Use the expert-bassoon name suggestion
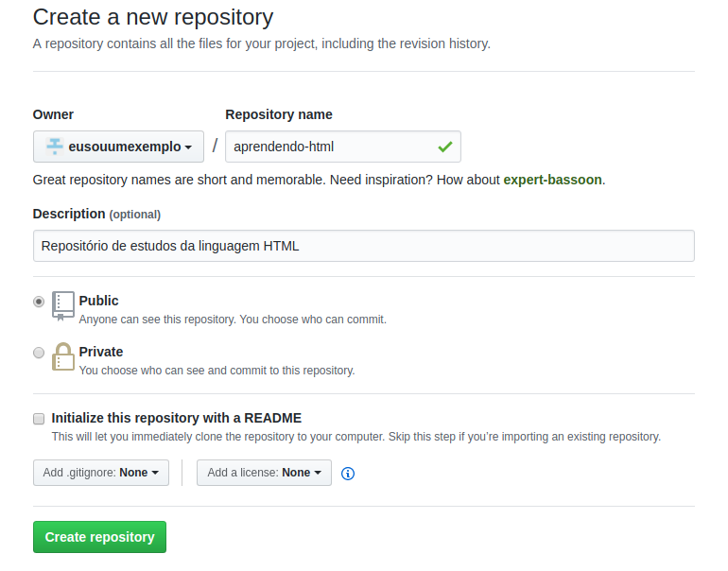This screenshot has height=571, width=728. click(x=552, y=180)
